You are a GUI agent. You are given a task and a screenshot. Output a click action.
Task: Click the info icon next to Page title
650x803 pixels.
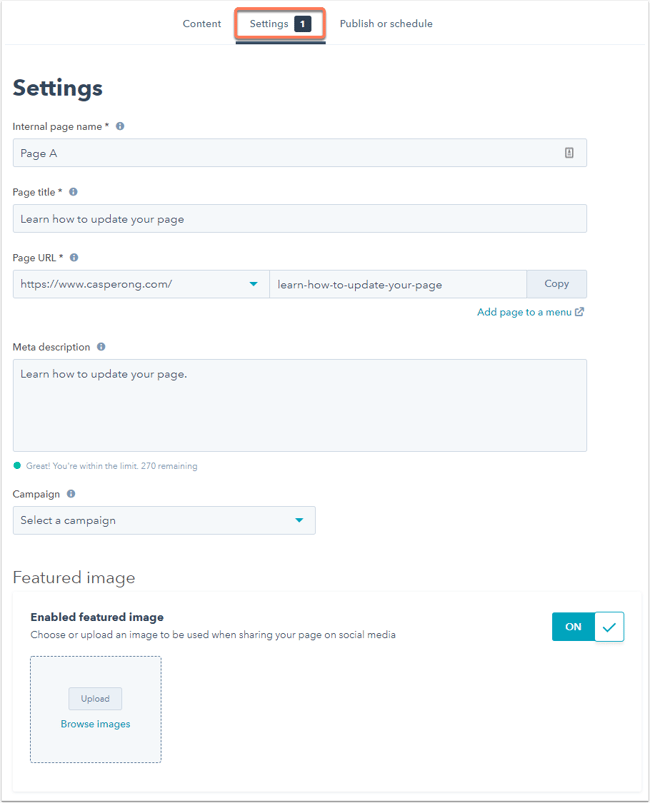tap(73, 192)
